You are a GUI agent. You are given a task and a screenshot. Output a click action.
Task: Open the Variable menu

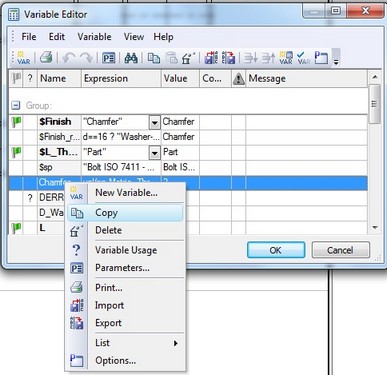(x=94, y=37)
